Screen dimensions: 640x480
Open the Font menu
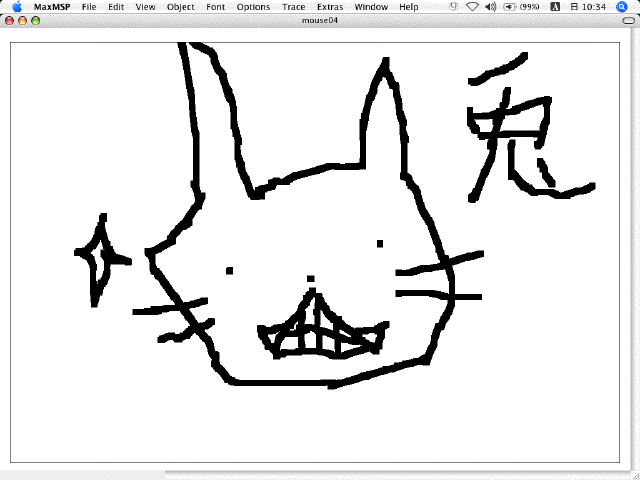pos(216,7)
